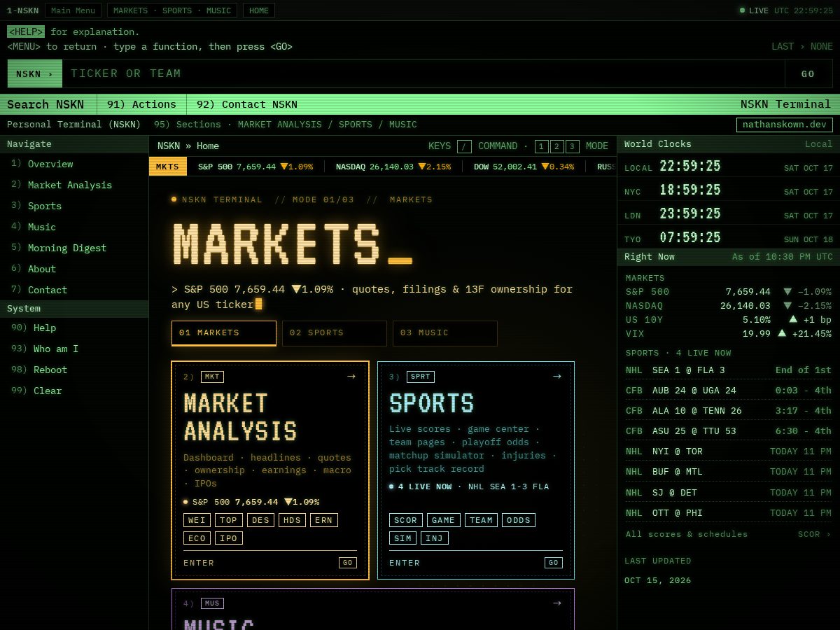The image size is (840, 630).
Task: Open the Music card arrow icon
Action: point(557,603)
